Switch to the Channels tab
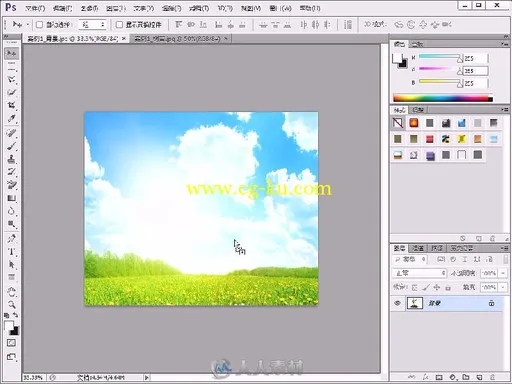Screen dimensions: 512x384 pyautogui.click(x=418, y=248)
